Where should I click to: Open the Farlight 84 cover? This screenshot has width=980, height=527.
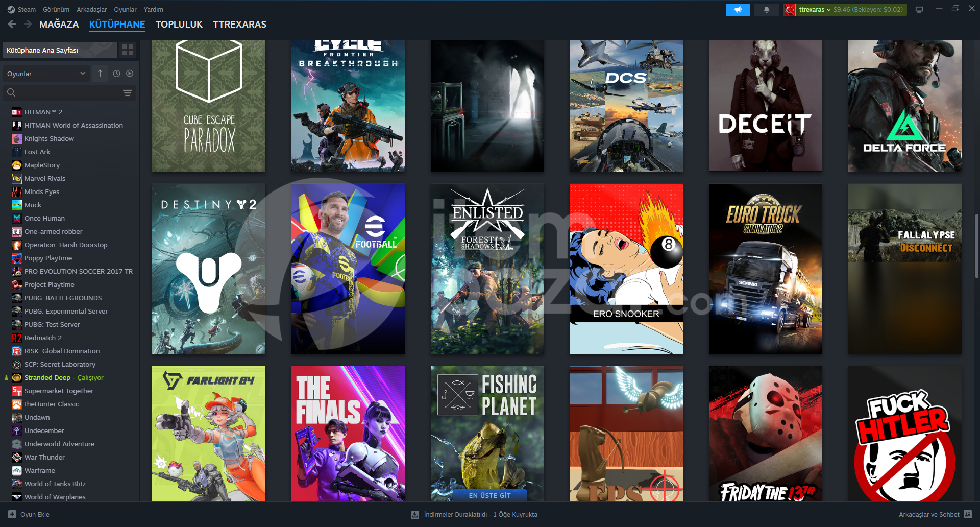[209, 434]
